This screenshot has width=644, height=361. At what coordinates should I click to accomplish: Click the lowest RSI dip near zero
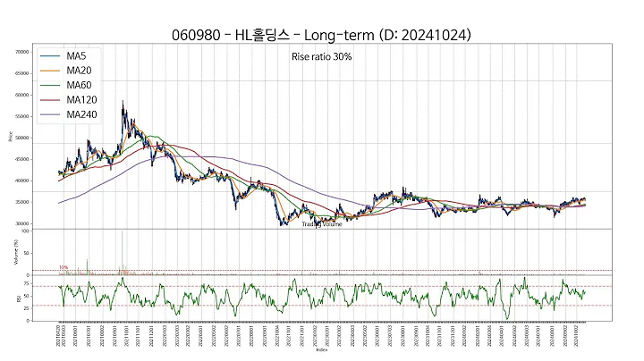[507, 318]
